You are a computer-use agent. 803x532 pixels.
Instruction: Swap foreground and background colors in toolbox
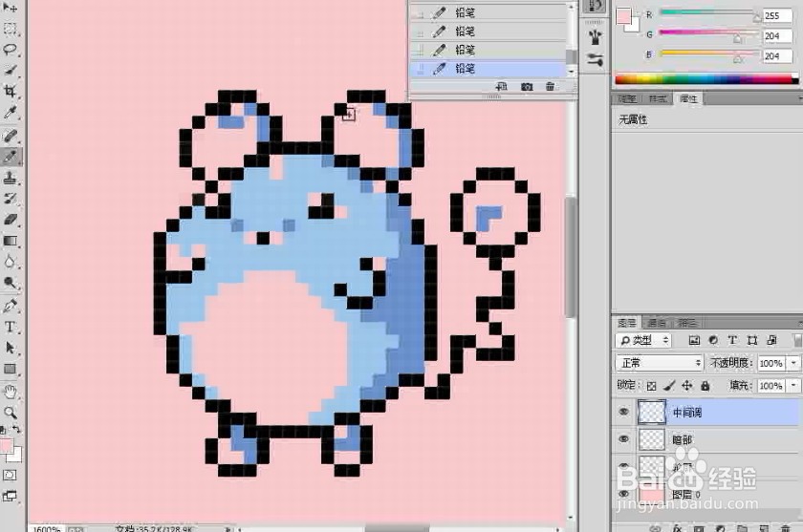coord(17,430)
